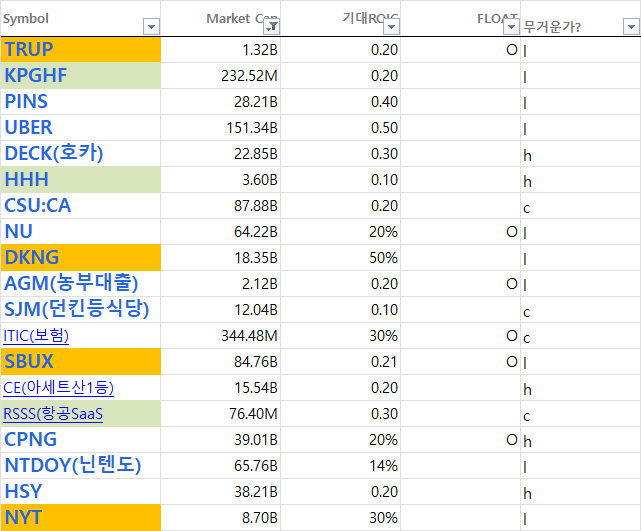
Task: Select the AGM(농부대출) symbol cell
Action: pyautogui.click(x=81, y=284)
